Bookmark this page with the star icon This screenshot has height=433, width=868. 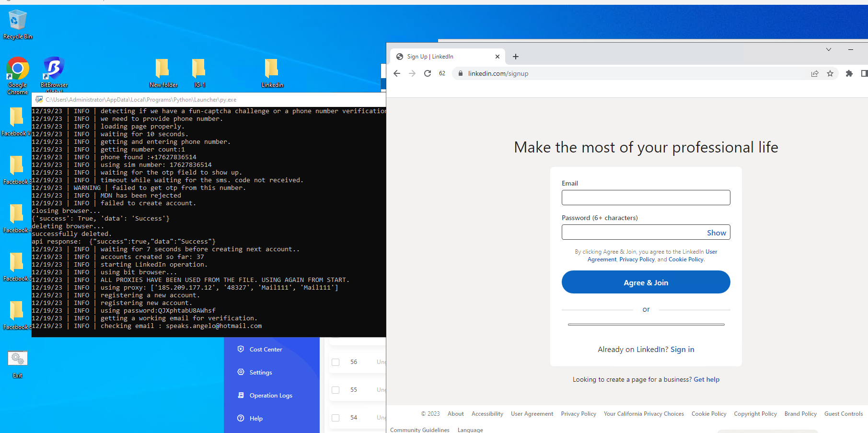[830, 73]
